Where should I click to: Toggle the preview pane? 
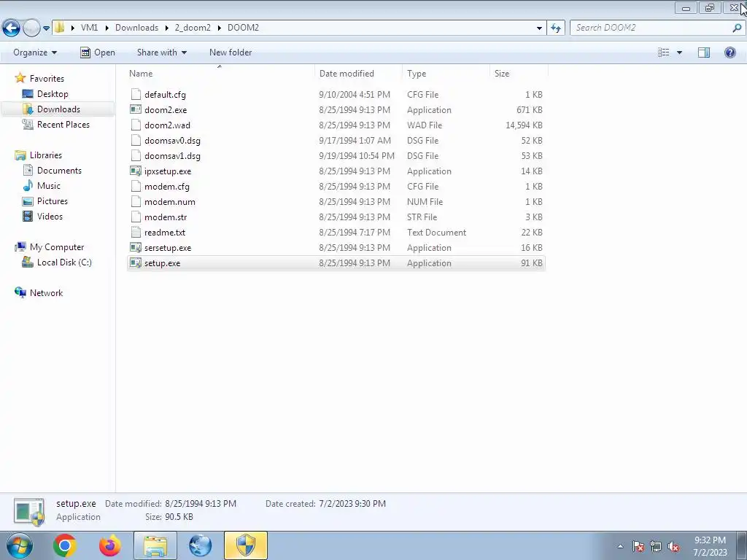(x=704, y=52)
